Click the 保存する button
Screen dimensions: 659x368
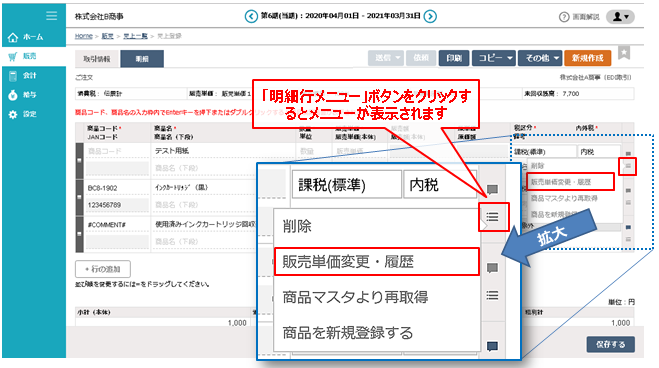(610, 344)
